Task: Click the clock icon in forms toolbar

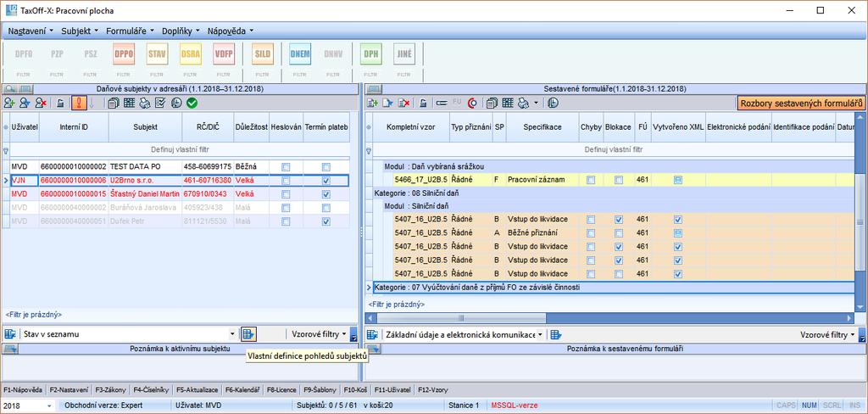Action: point(553,103)
